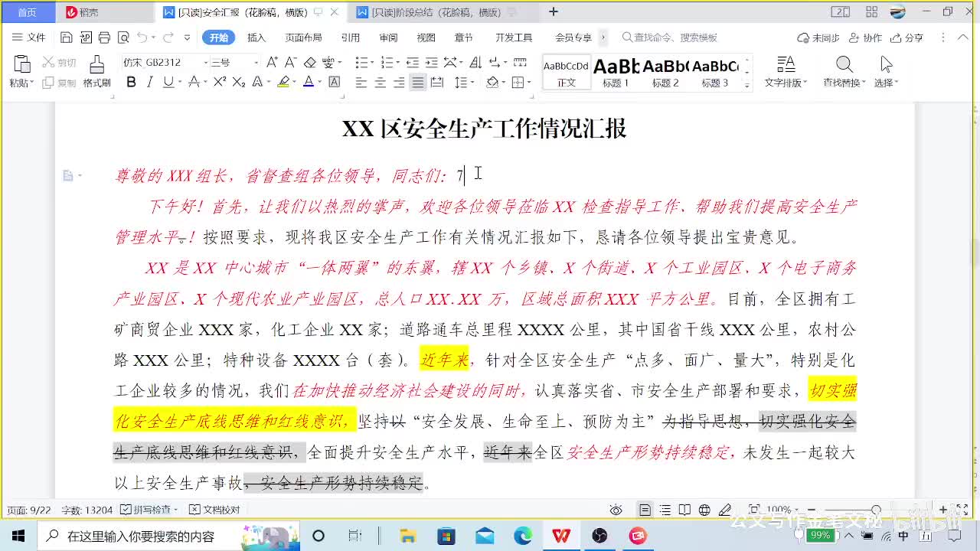
Task: Open Microsoft Edge from the taskbar
Action: (x=523, y=536)
